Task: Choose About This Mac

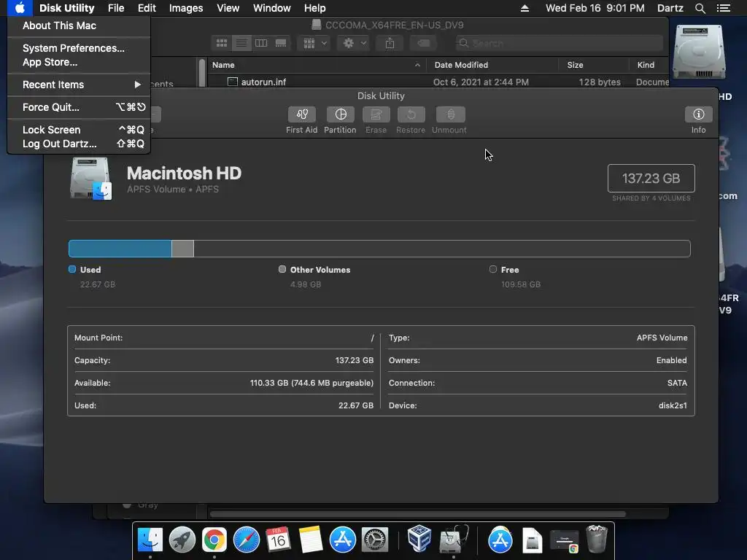Action: coord(79,26)
